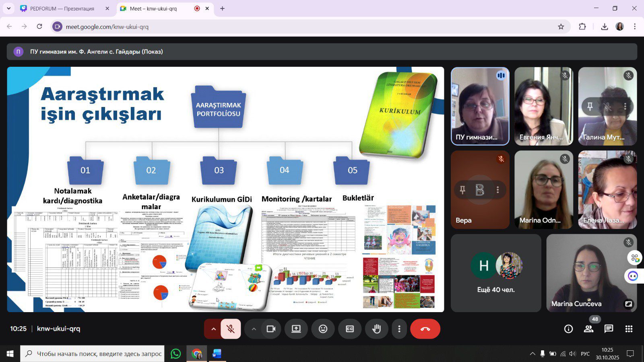Leave the call with red hang-up button
644x362 pixels.
[x=425, y=329]
